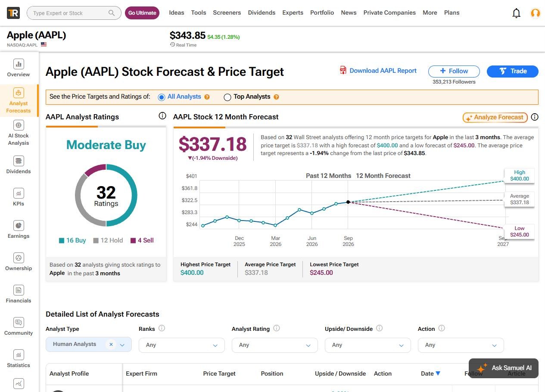Click the PDF report download icon
This screenshot has height=392, width=545.
[x=343, y=70]
